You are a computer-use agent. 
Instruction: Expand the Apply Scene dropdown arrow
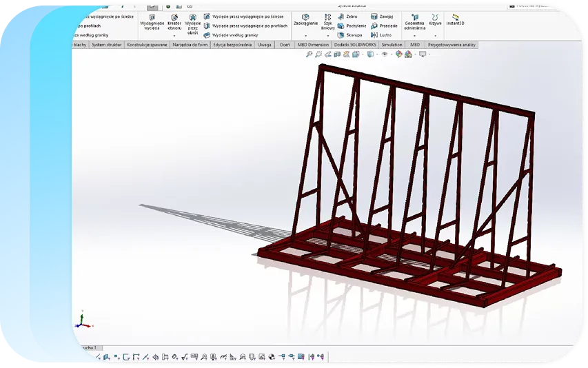click(416, 54)
